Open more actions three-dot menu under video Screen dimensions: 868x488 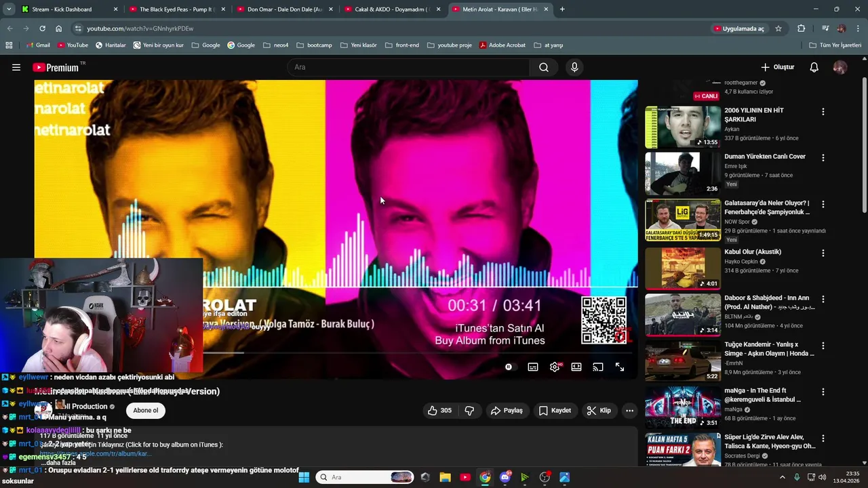pyautogui.click(x=629, y=410)
